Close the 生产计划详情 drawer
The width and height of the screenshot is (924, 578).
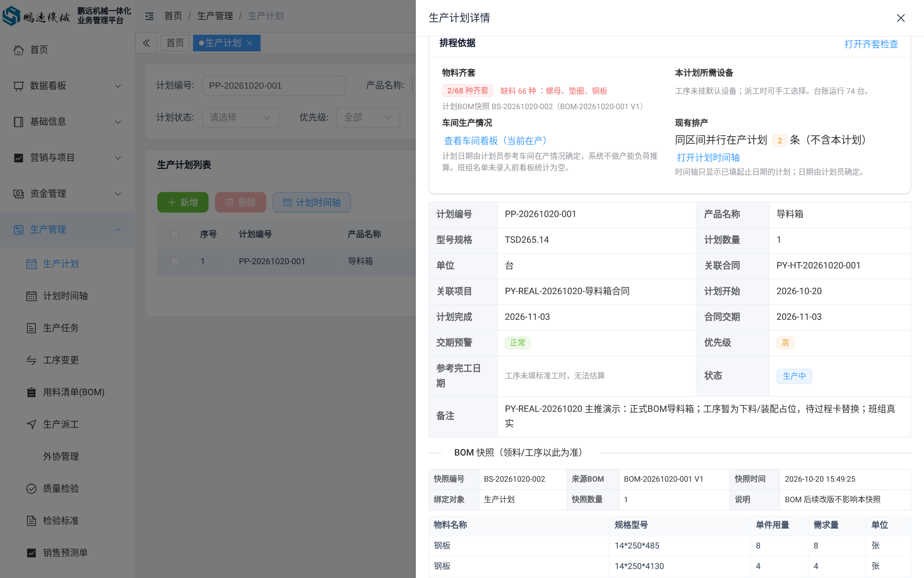click(900, 18)
